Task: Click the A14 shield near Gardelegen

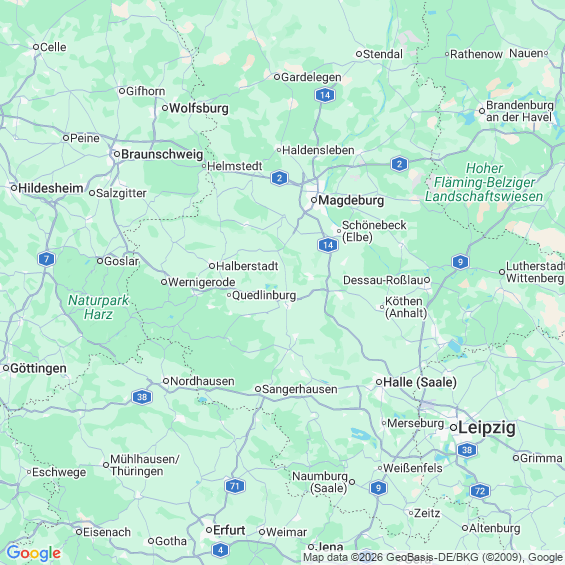Action: (x=325, y=95)
